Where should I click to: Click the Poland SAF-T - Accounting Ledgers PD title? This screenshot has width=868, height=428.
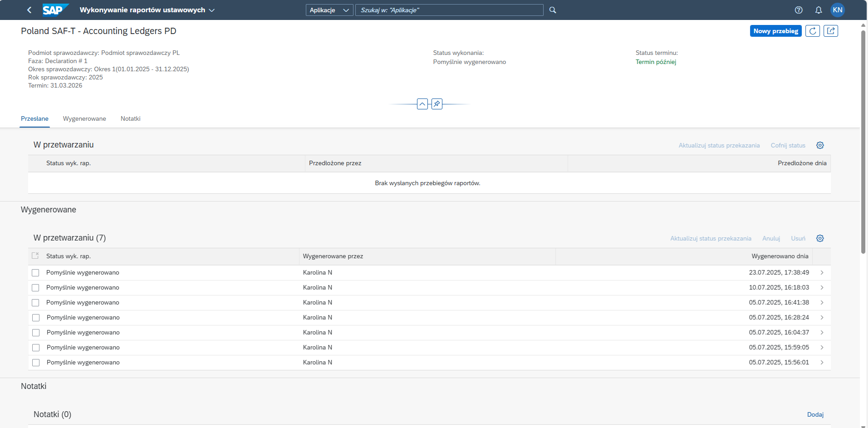(x=98, y=31)
